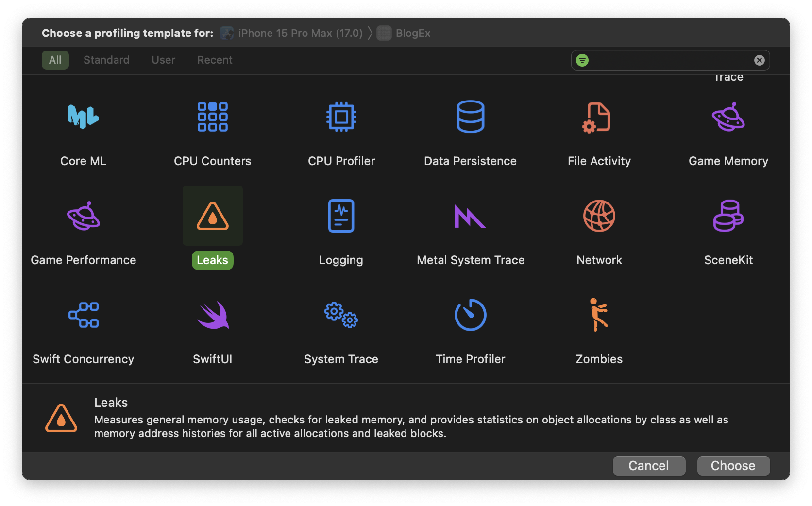Click the large Leaks icon in description
Image resolution: width=812 pixels, height=506 pixels.
coord(61,418)
